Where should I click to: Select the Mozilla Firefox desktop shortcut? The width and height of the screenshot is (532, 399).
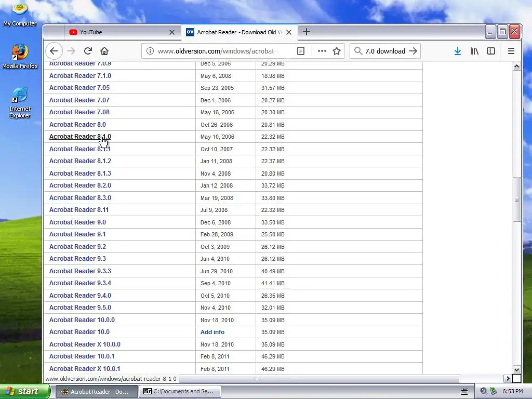click(20, 56)
